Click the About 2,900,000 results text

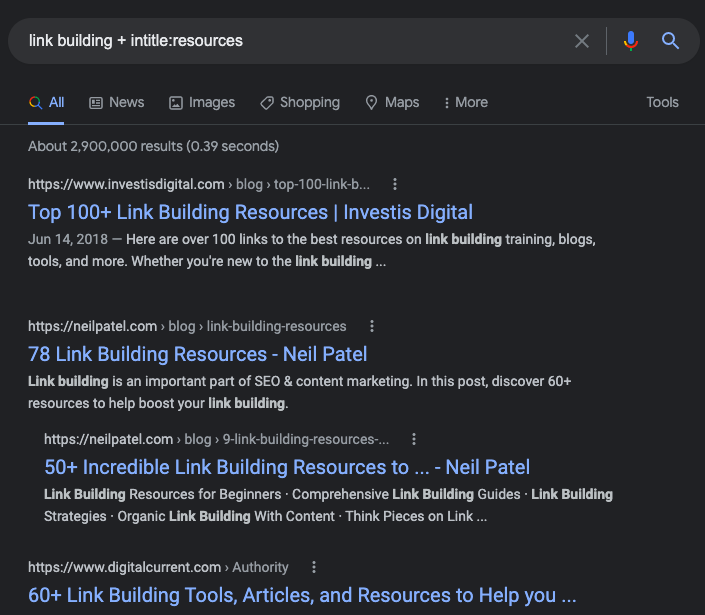153,146
